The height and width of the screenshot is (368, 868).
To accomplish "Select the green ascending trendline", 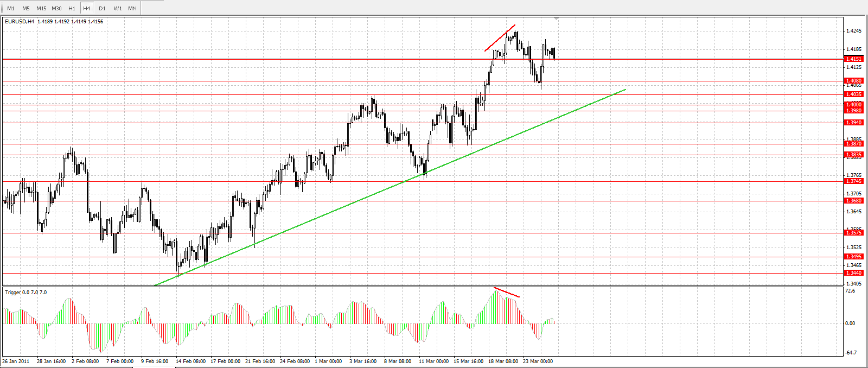I will coord(391,187).
